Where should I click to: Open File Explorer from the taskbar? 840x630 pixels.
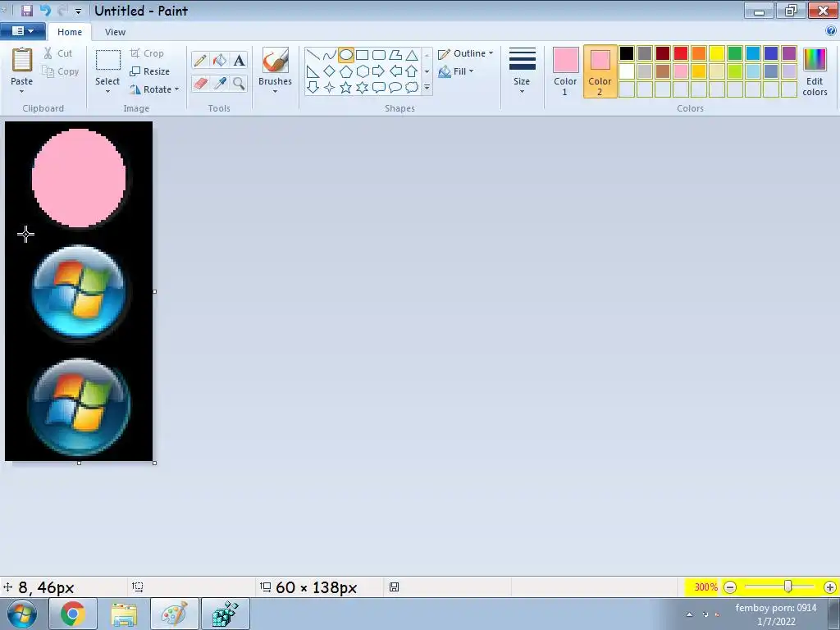coord(124,614)
